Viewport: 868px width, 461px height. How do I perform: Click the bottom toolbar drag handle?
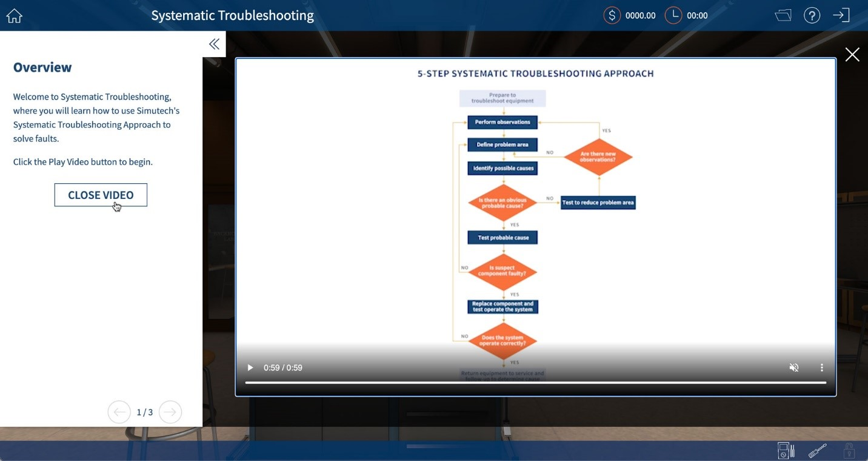(434, 446)
